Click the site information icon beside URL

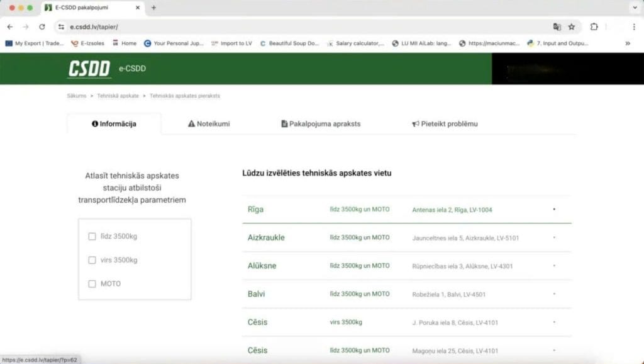(61, 27)
